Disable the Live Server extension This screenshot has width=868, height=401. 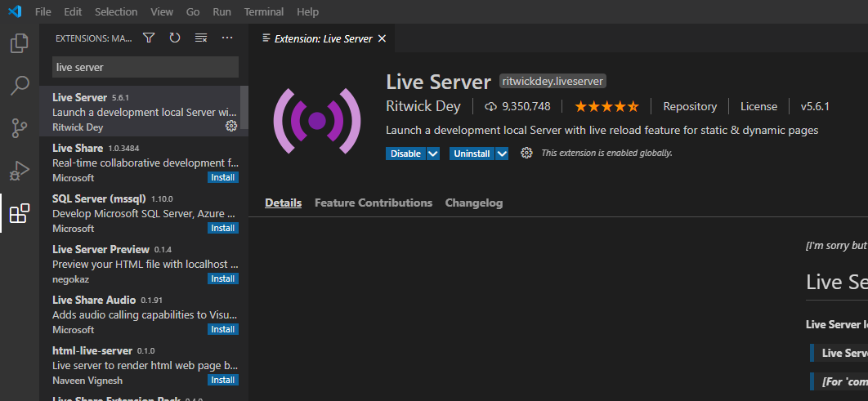pos(405,154)
